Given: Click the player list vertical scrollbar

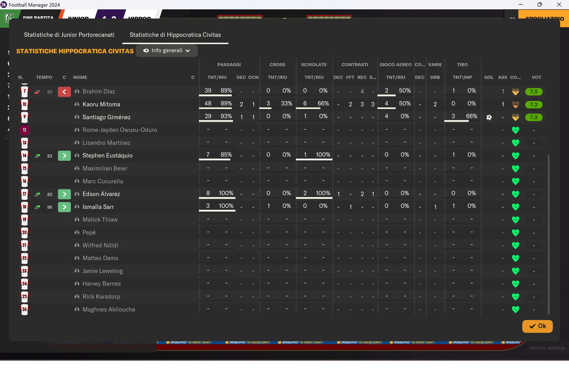Looking at the screenshot, I should pyautogui.click(x=548, y=235).
